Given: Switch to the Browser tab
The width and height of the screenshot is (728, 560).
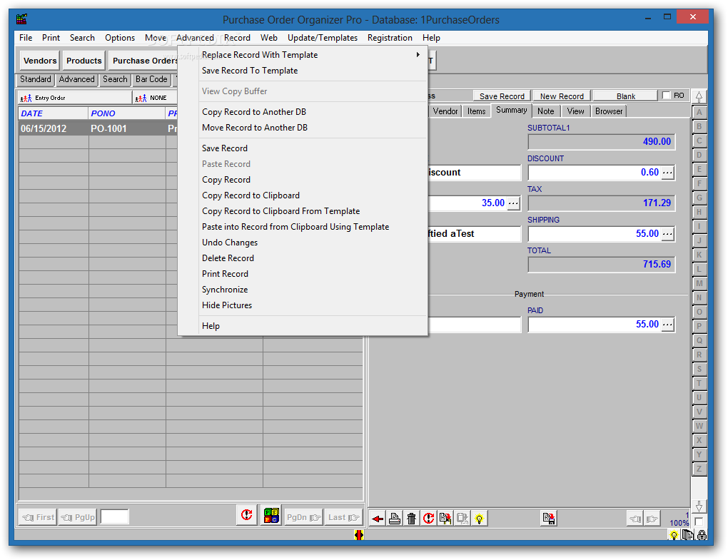Looking at the screenshot, I should (609, 111).
